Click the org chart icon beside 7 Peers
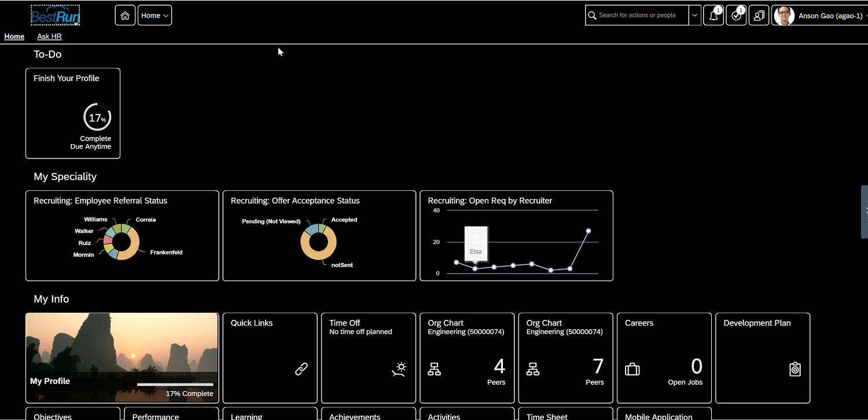The image size is (868, 420). pyautogui.click(x=533, y=369)
